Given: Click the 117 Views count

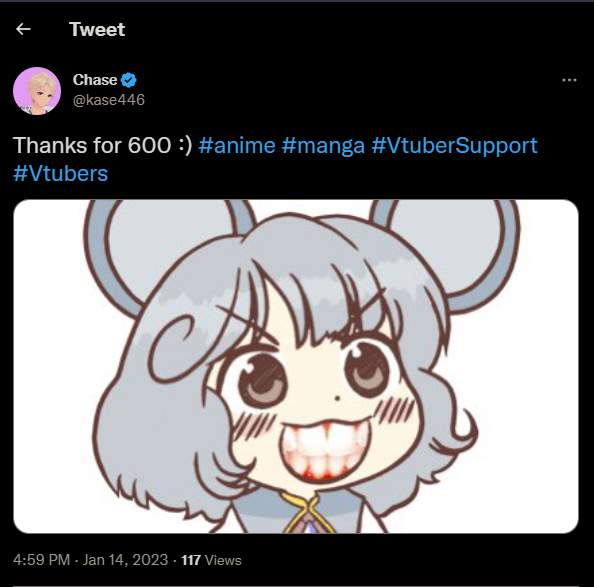Looking at the screenshot, I should click(x=211, y=560).
